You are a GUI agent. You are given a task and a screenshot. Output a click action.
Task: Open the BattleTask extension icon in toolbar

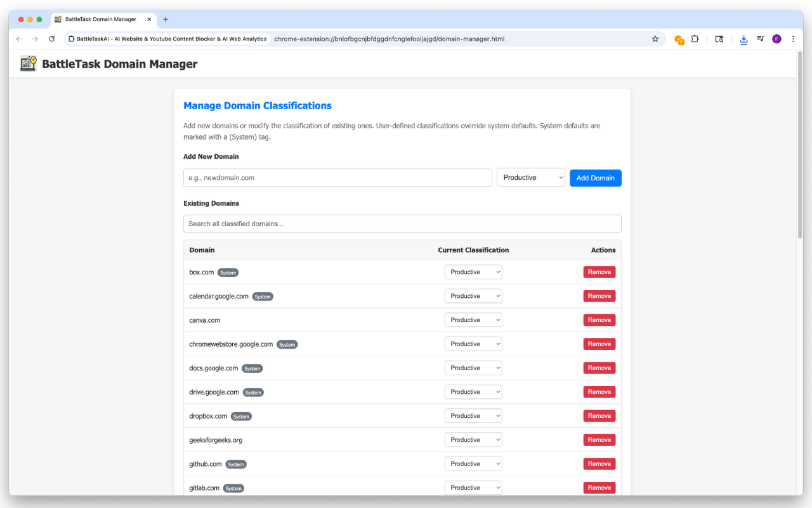(679, 39)
